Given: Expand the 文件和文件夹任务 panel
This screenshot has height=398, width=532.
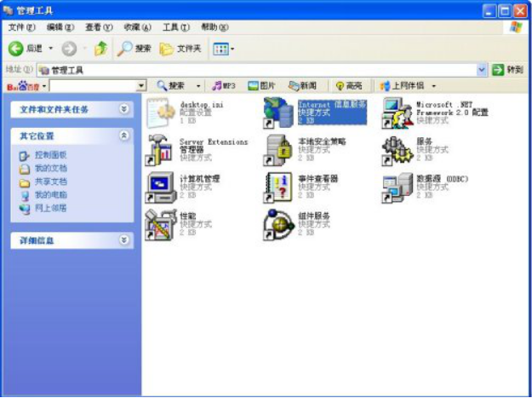Looking at the screenshot, I should (x=124, y=110).
